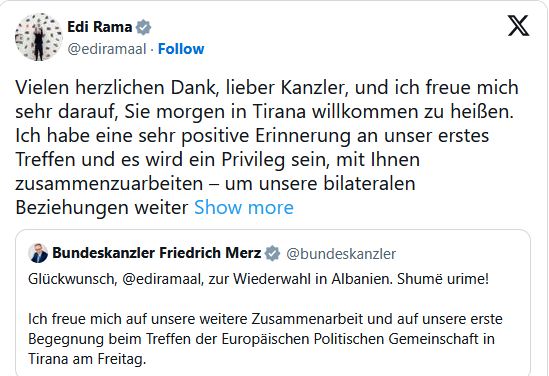Click the "Glückwunsch" word in the quoted tweet

tap(72, 279)
